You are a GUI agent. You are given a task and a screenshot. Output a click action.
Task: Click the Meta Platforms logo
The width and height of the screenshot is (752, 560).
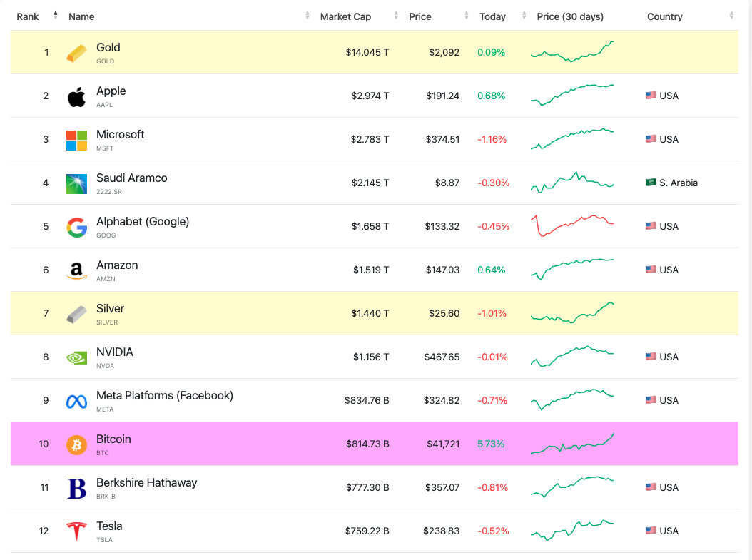76,401
